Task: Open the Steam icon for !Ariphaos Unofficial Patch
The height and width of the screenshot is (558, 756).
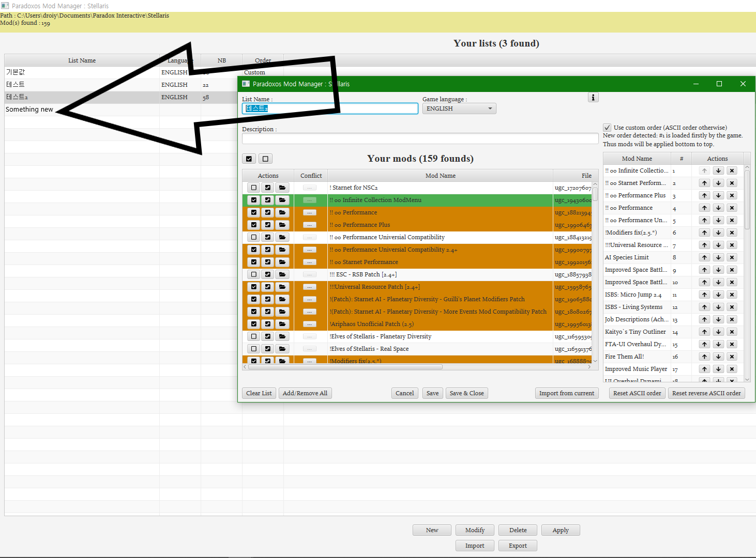Action: (x=267, y=324)
